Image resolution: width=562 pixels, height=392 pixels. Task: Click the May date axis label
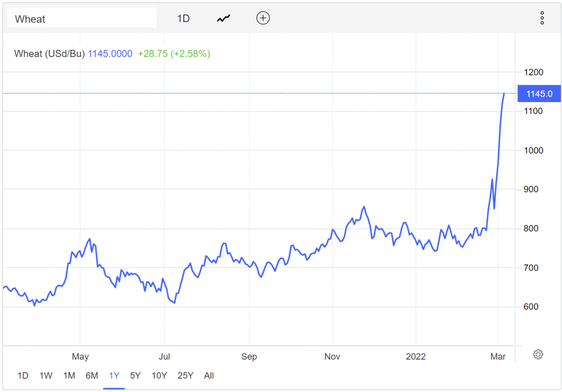[x=80, y=356]
